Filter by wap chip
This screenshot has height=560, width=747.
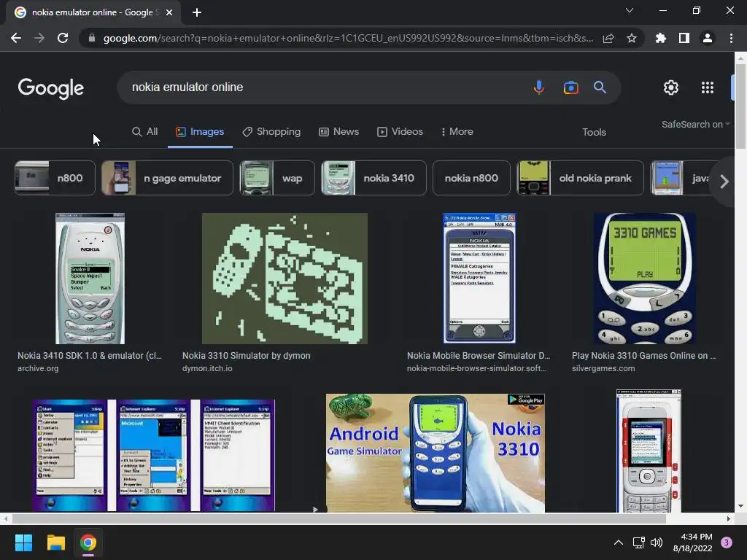[x=276, y=178]
